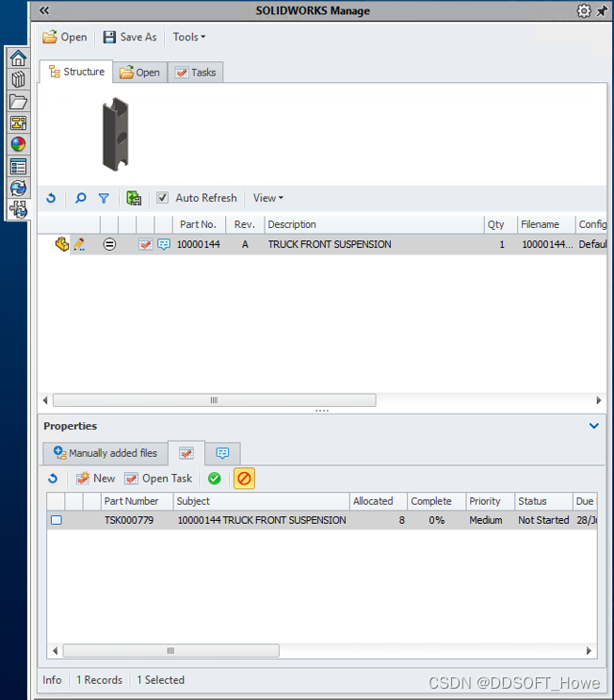614x700 pixels.
Task: Refresh the properties task list
Action: 53,479
